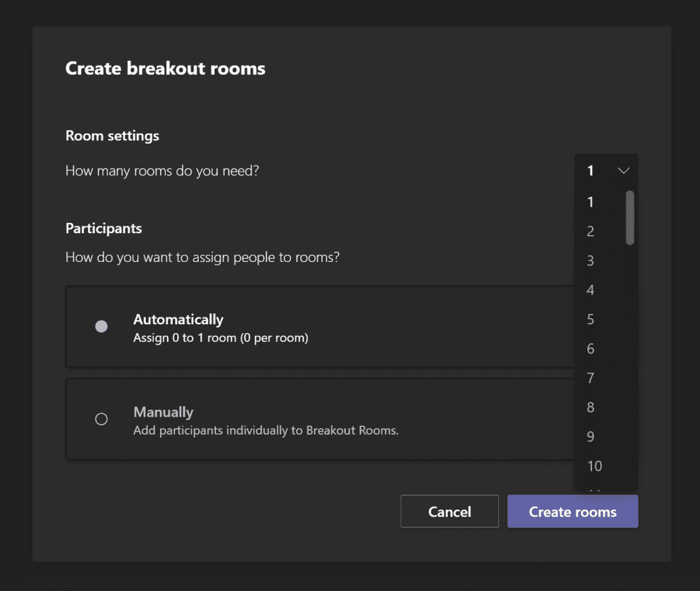This screenshot has width=700, height=591.
Task: Click the selected value in room count box
Action: (591, 171)
